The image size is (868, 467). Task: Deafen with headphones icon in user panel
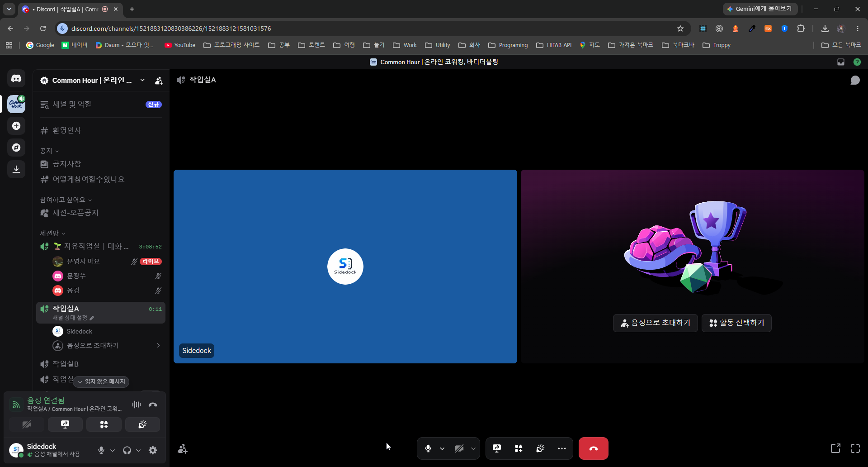click(127, 450)
